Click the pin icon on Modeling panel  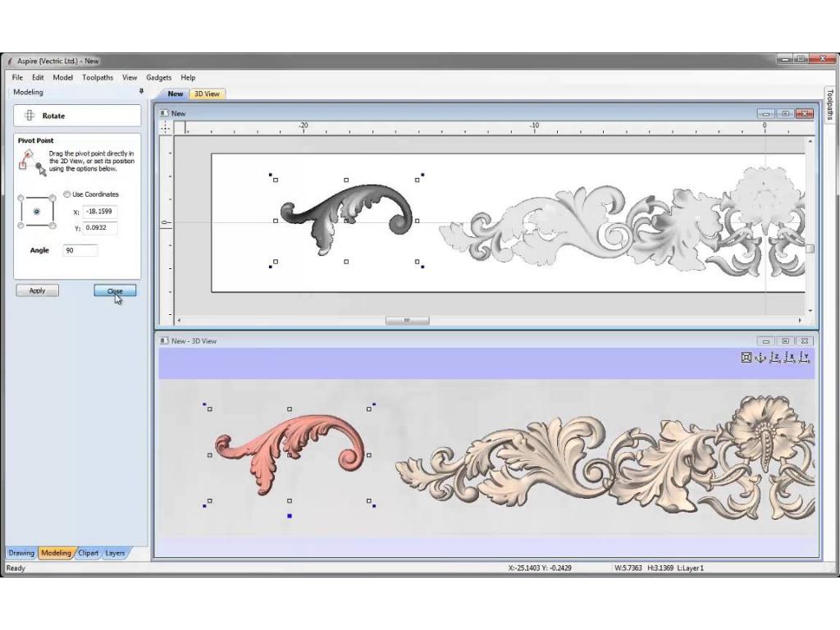(141, 92)
